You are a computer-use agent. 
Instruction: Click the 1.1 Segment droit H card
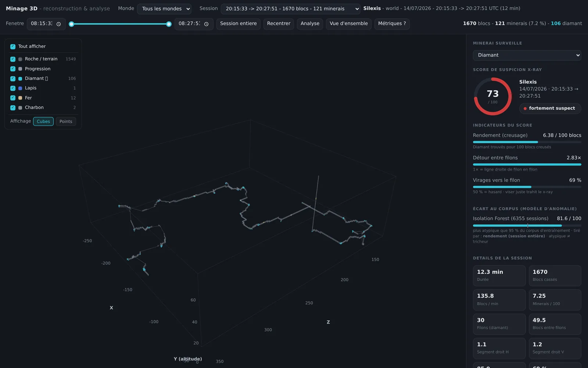[499, 348]
